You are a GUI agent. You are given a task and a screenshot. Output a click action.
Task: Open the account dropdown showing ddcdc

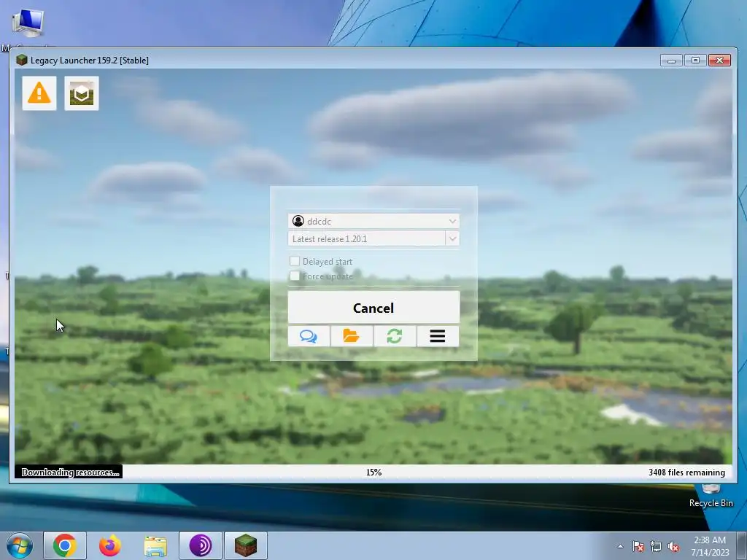[x=373, y=221]
